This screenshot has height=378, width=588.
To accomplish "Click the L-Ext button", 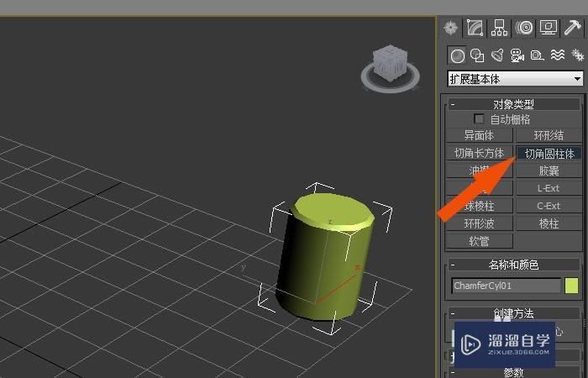I will point(549,188).
